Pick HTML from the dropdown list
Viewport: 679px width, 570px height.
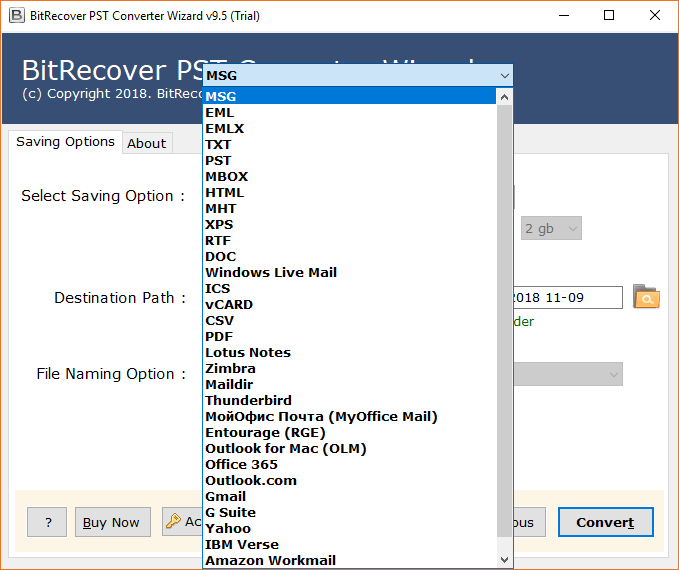coord(349,192)
